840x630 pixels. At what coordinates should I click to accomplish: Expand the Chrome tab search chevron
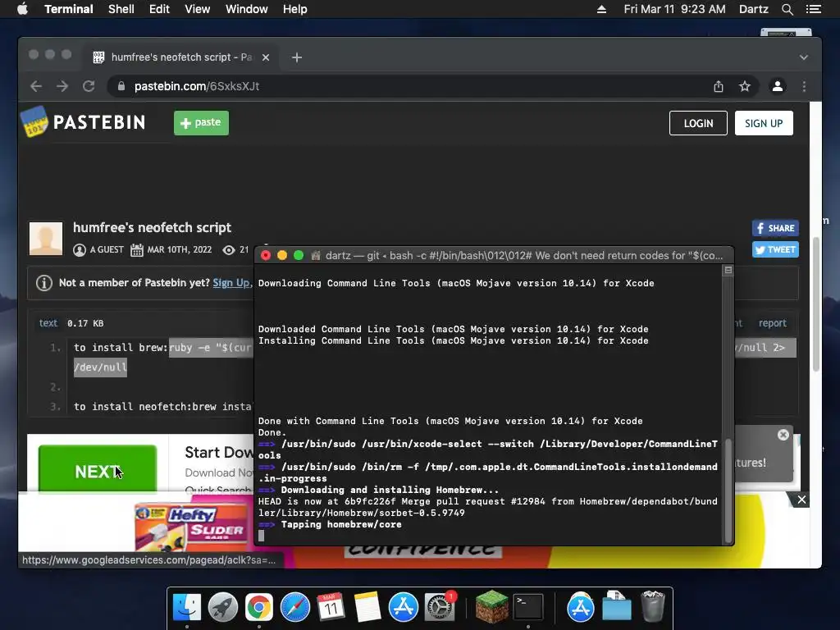click(804, 57)
